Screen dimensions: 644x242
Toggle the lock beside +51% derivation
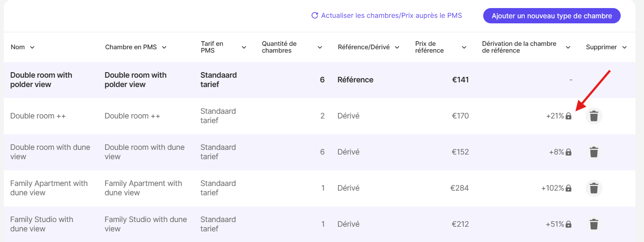click(x=568, y=224)
